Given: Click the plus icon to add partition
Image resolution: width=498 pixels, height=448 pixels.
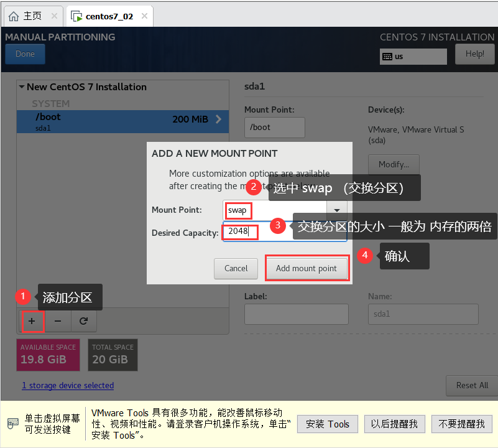Looking at the screenshot, I should (32, 321).
